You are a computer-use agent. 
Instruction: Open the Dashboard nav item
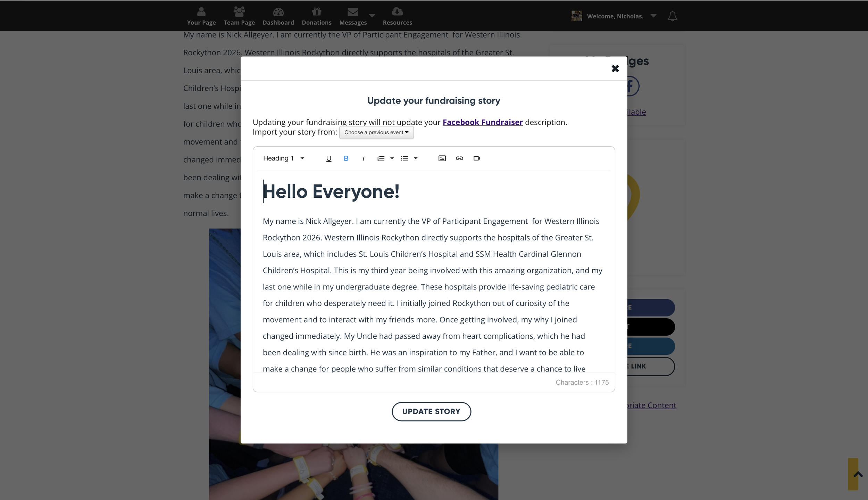(x=278, y=16)
